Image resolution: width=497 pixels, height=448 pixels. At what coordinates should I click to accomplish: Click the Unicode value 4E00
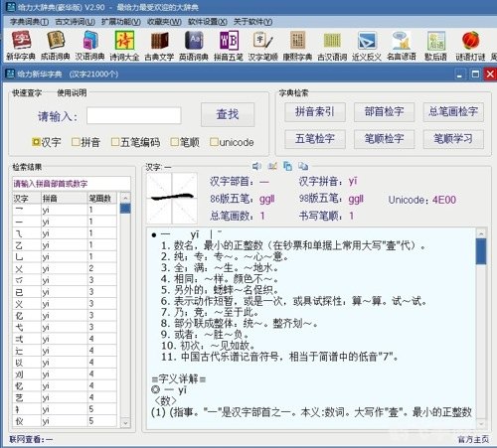[444, 200]
